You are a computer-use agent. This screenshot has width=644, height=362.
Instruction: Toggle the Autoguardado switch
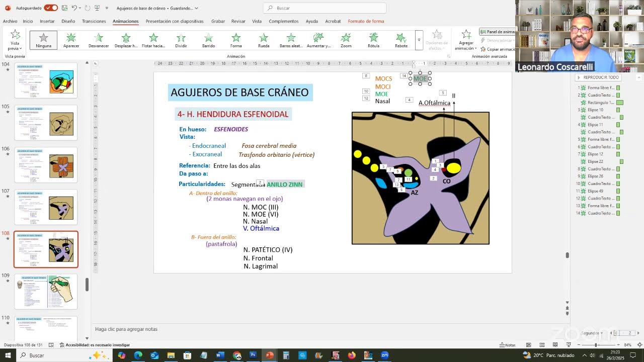[x=51, y=8]
